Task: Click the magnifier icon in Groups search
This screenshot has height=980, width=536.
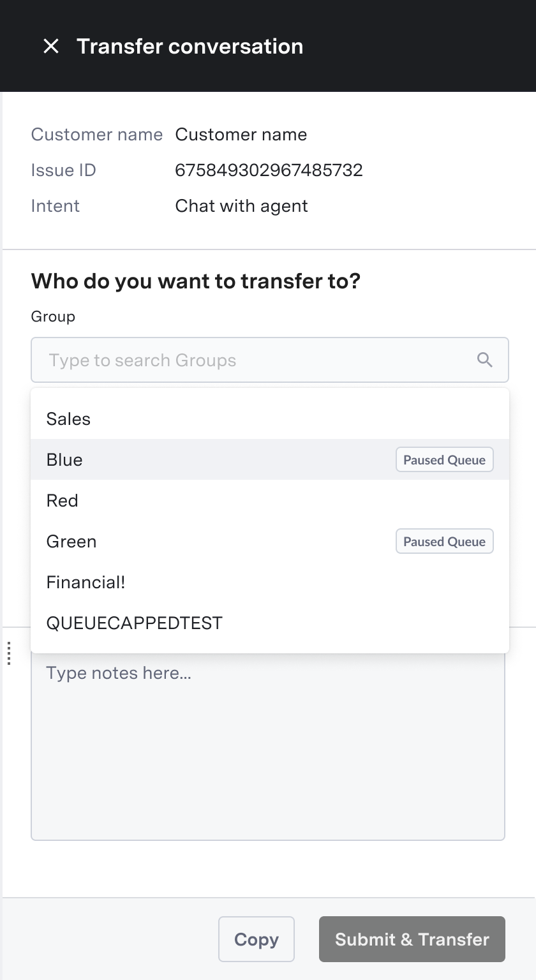Action: point(485,360)
